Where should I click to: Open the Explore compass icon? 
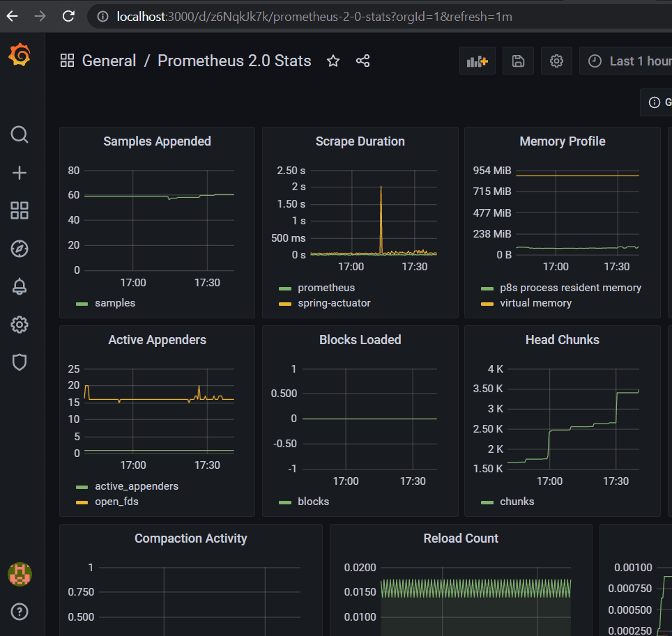tap(20, 249)
